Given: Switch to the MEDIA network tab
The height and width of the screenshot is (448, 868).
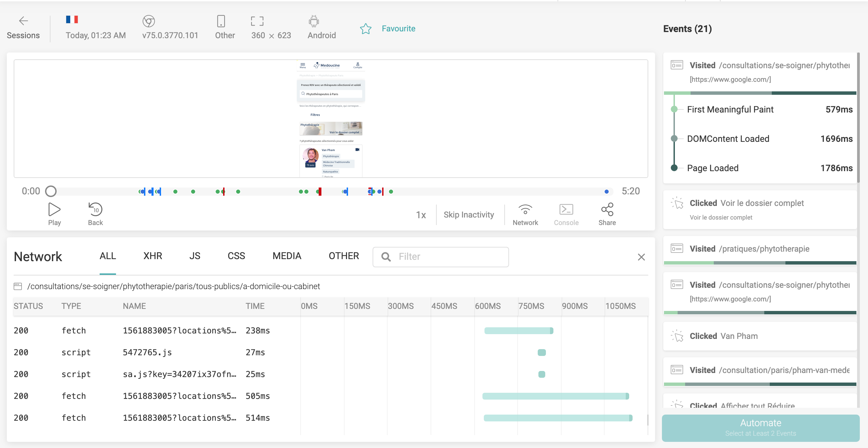Looking at the screenshot, I should 287,256.
